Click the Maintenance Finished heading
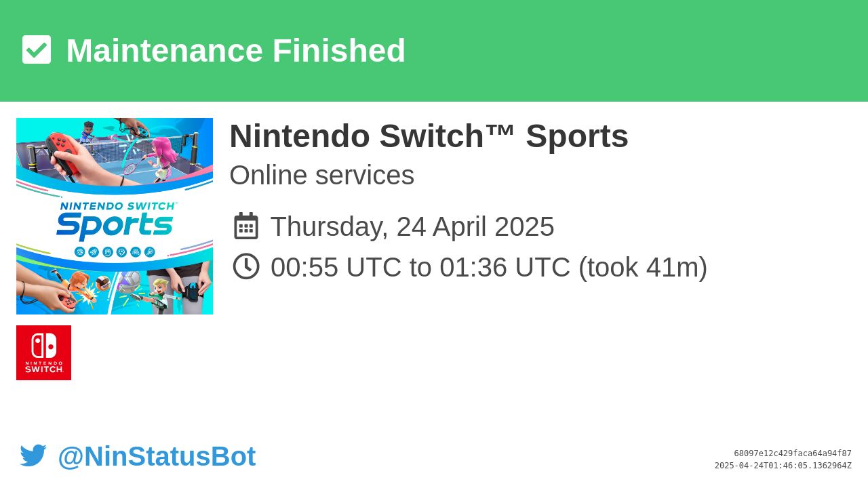 (235, 50)
